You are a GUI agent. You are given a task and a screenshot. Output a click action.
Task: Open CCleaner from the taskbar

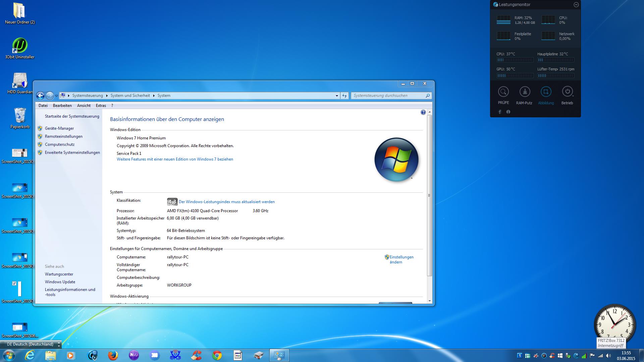[x=196, y=355]
